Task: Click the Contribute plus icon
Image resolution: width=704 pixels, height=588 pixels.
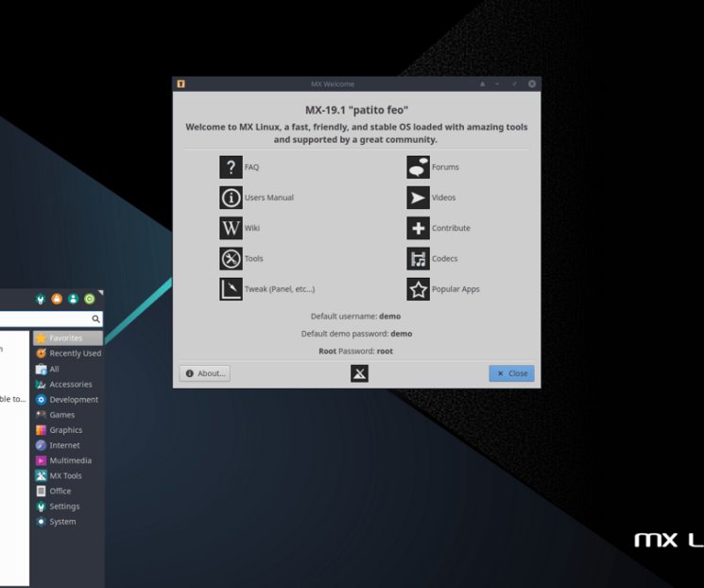Action: click(x=418, y=228)
